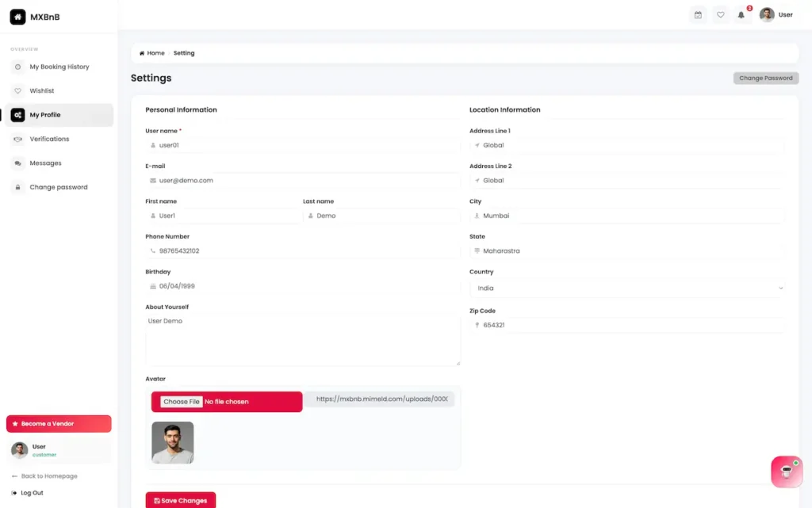Click the Log Out arrow icon
Screen dimensions: 812x508
tap(14, 493)
